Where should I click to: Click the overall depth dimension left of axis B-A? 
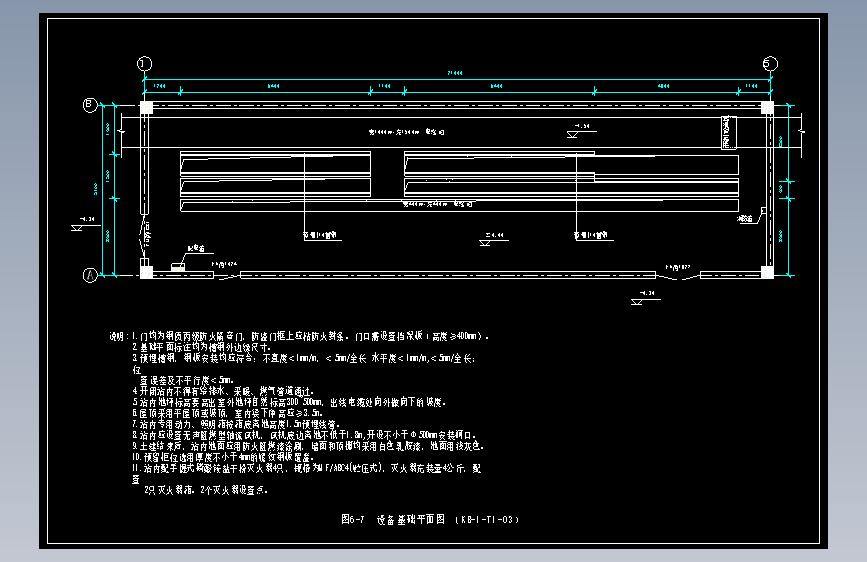96,189
